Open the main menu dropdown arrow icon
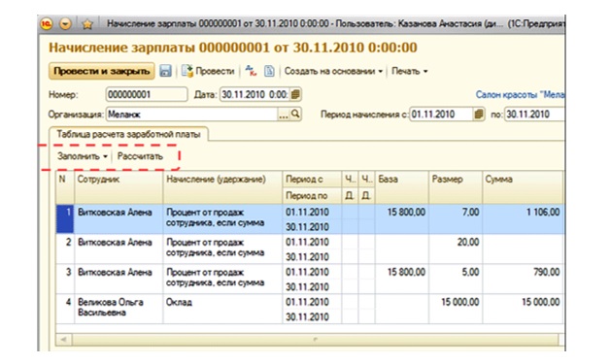610x364 pixels. tap(65, 24)
